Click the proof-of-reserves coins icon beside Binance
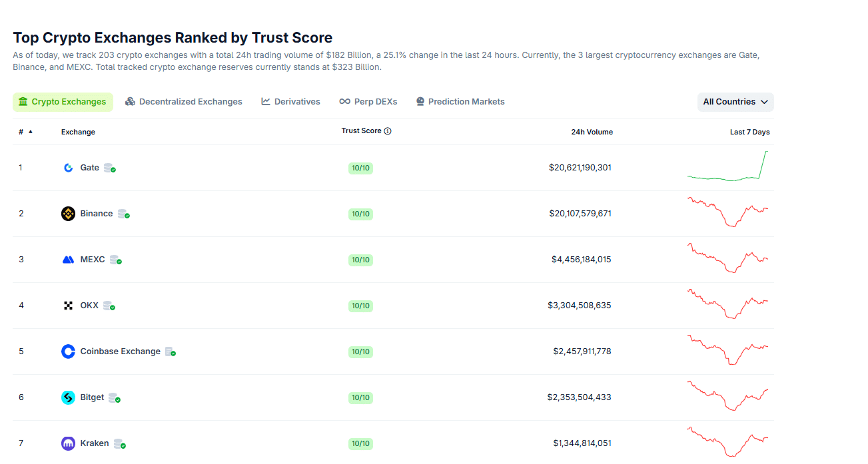868x464 pixels. coord(122,213)
